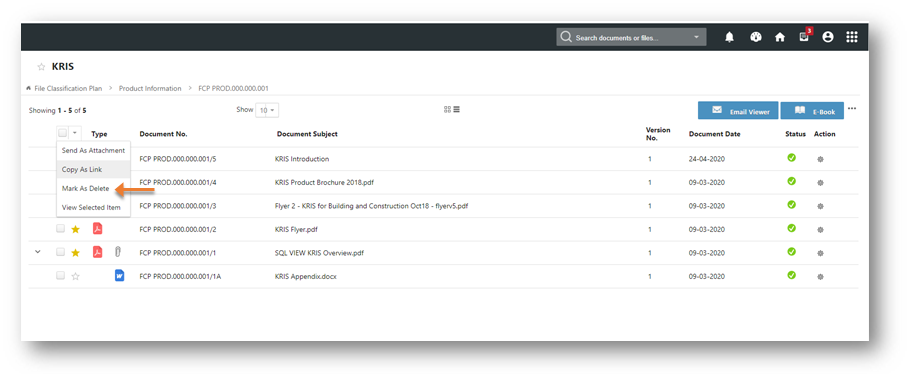Open action gear for KRIS Introduction
Screen dimensions: 911x374
click(x=820, y=159)
